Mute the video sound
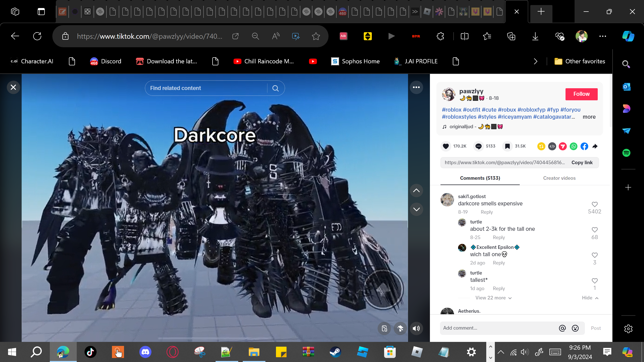The height and width of the screenshot is (362, 644). click(416, 328)
